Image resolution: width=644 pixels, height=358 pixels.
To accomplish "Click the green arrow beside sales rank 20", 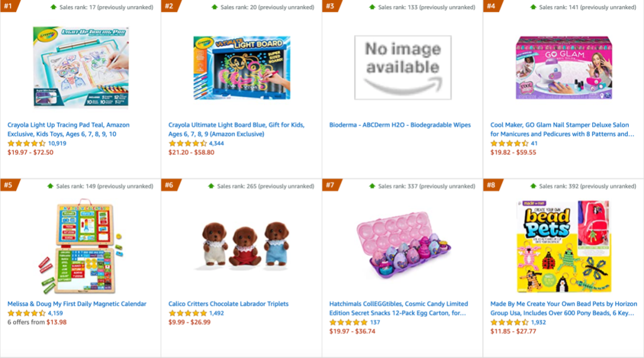I will click(215, 7).
